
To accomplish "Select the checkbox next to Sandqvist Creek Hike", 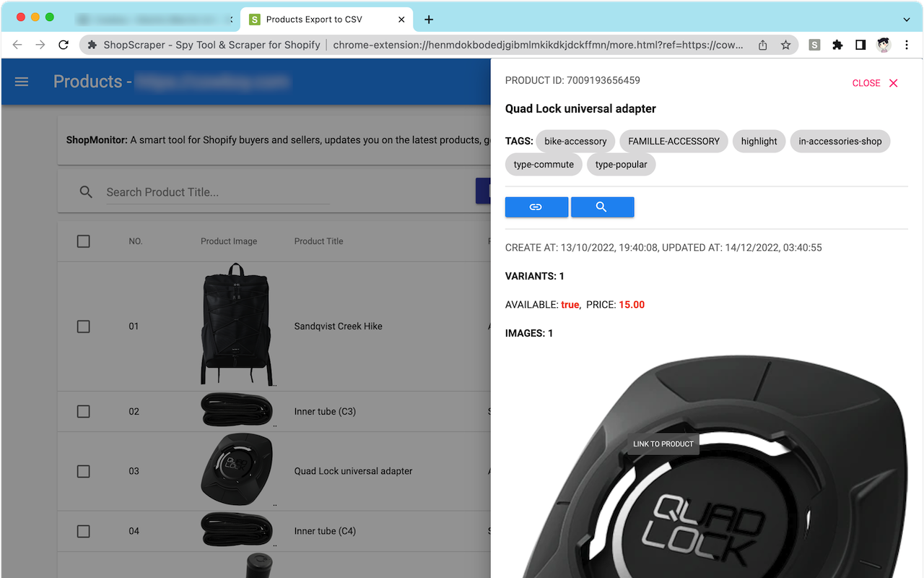I will [x=83, y=326].
